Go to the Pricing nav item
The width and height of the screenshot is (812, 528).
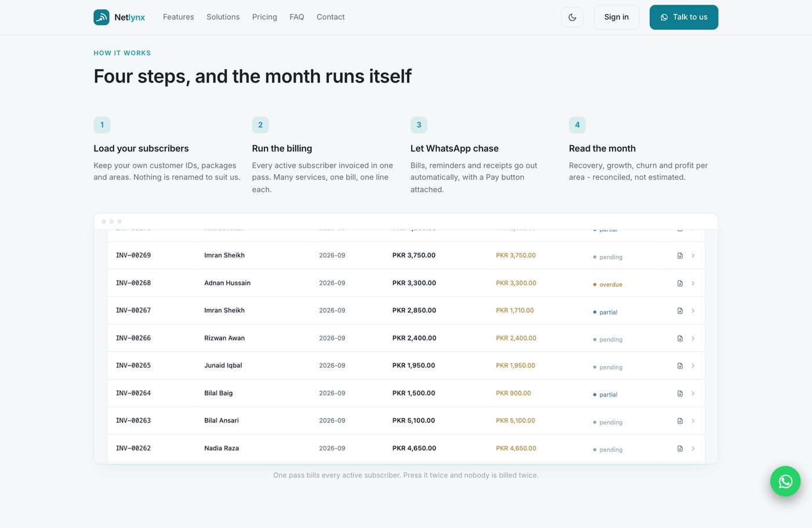[264, 17]
